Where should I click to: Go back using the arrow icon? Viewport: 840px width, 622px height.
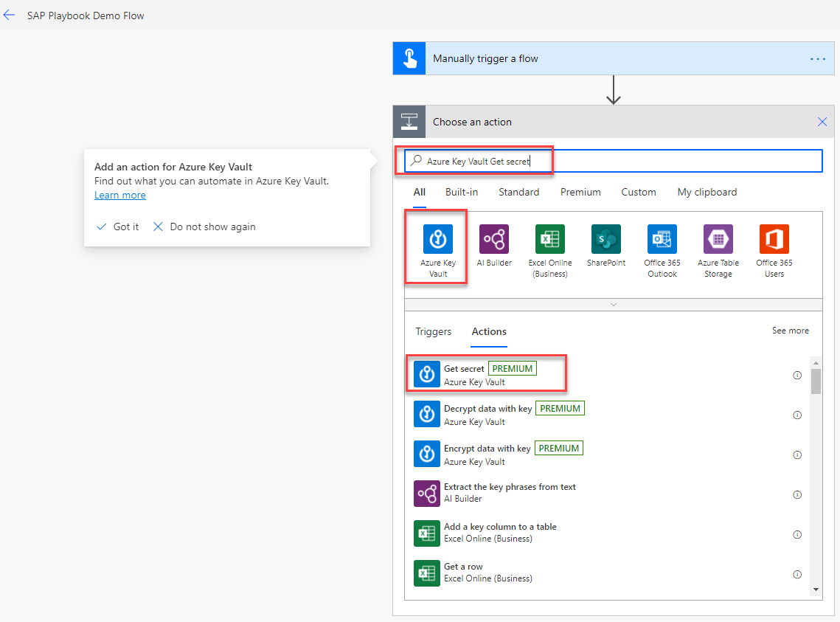(9, 15)
